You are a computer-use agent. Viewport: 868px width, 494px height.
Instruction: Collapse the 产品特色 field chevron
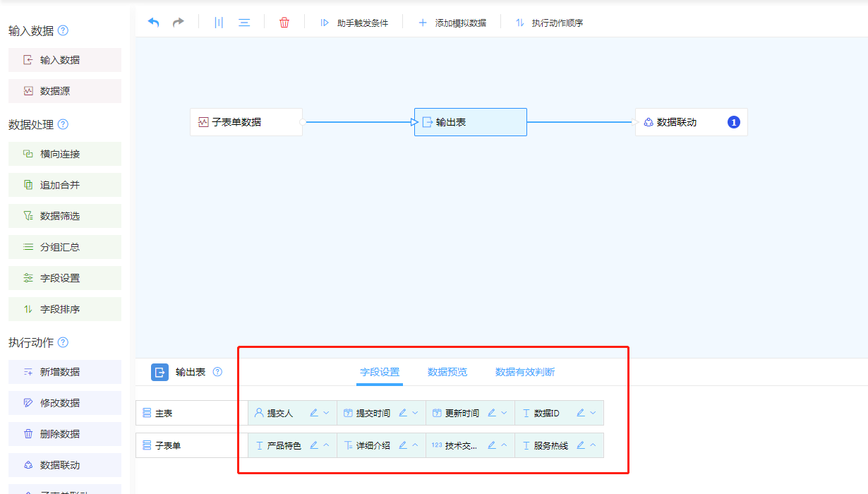coord(326,445)
